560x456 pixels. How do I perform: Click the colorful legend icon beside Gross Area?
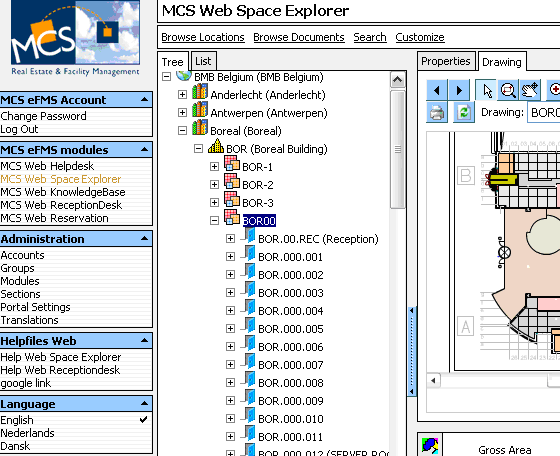430,446
